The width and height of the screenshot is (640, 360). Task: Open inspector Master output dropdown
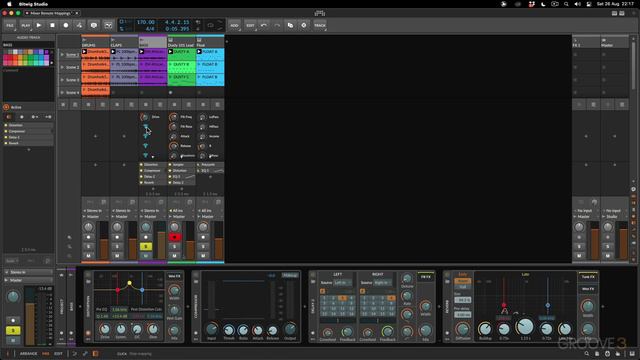29,280
